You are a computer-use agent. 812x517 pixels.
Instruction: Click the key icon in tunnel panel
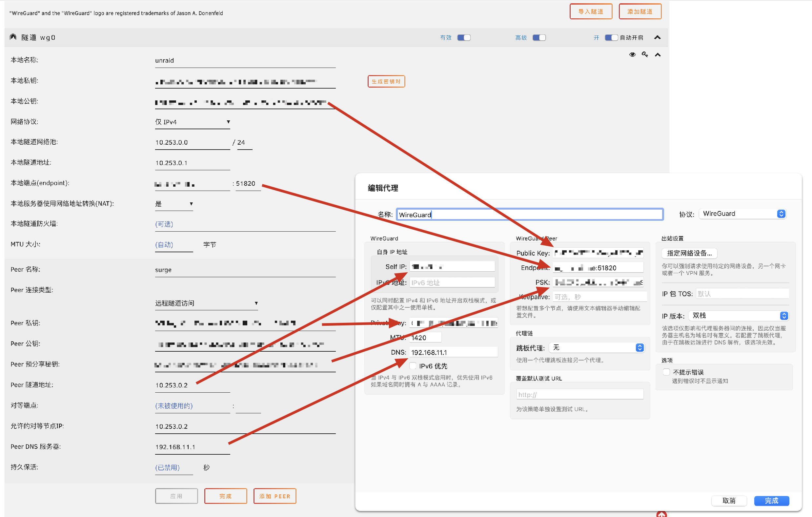645,54
